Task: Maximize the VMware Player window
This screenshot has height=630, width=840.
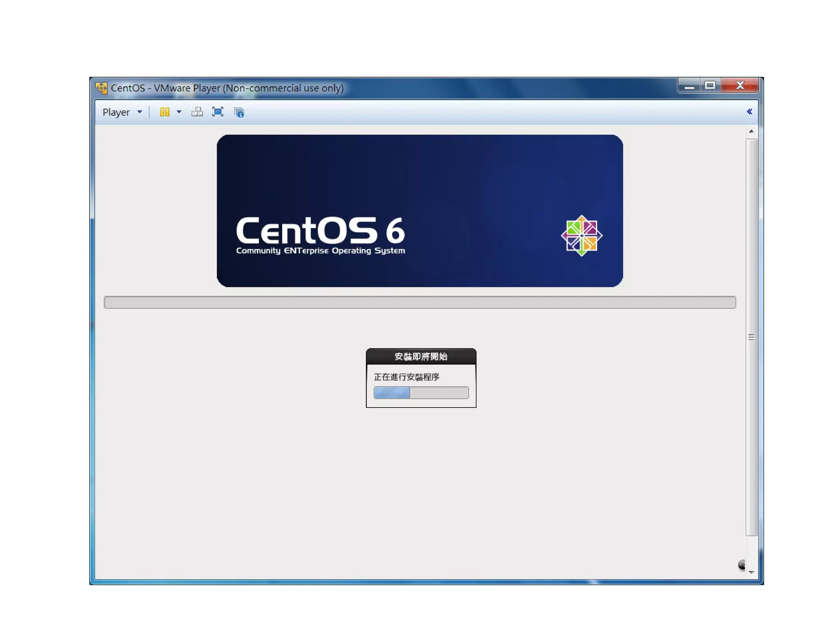Action: pyautogui.click(x=710, y=85)
